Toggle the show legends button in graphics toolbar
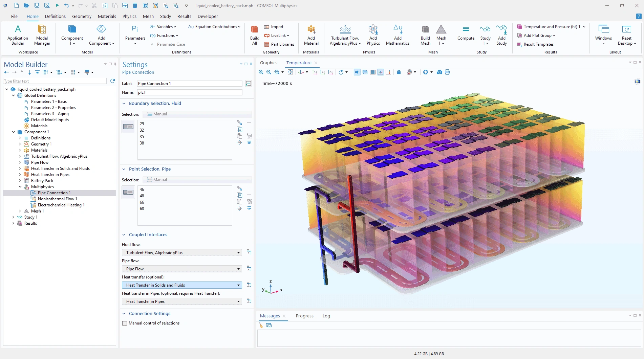 (388, 72)
